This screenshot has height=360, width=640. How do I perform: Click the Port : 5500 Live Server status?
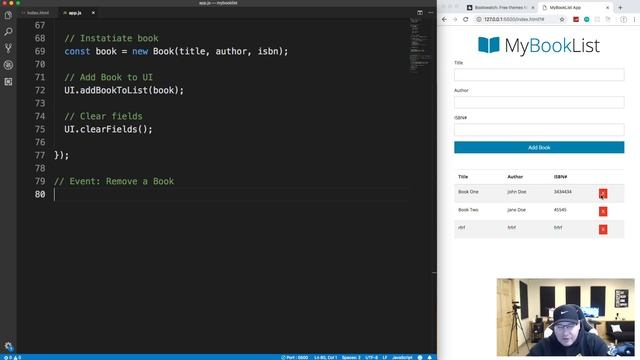pyautogui.click(x=295, y=357)
